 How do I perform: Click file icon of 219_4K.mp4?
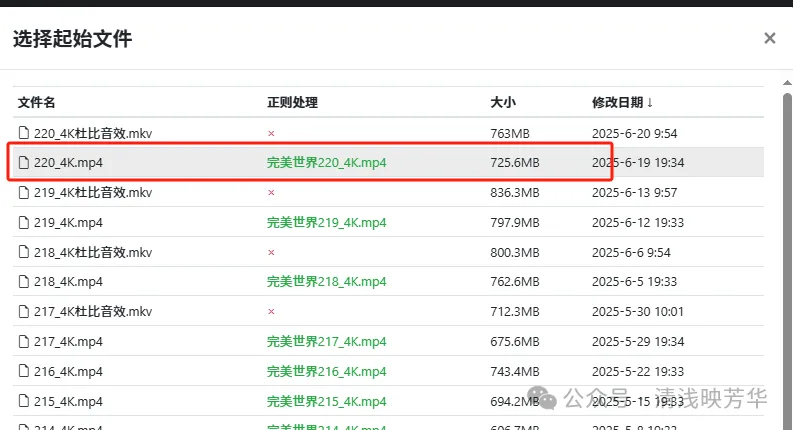click(x=24, y=222)
